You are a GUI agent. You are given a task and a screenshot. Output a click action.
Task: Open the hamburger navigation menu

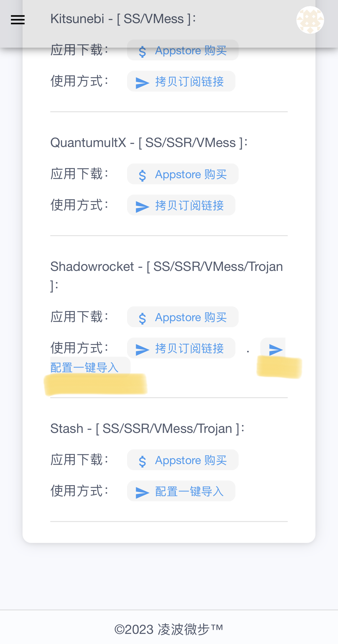click(18, 20)
